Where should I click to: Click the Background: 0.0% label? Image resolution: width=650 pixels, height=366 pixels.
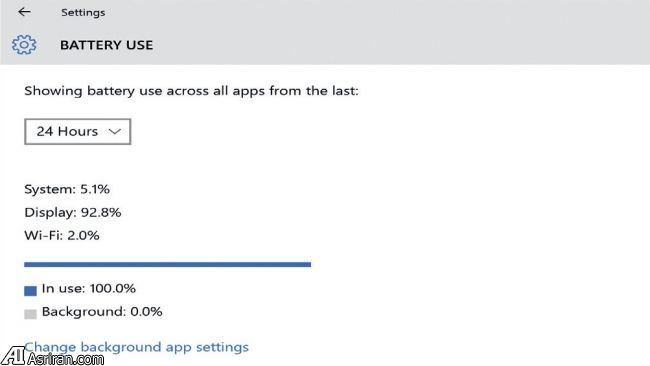point(102,312)
